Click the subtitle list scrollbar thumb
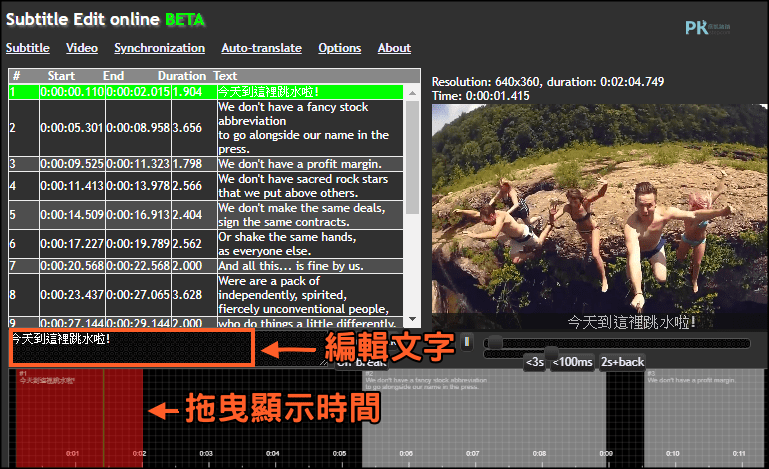Viewport: 769px width, 469px height. [412, 157]
